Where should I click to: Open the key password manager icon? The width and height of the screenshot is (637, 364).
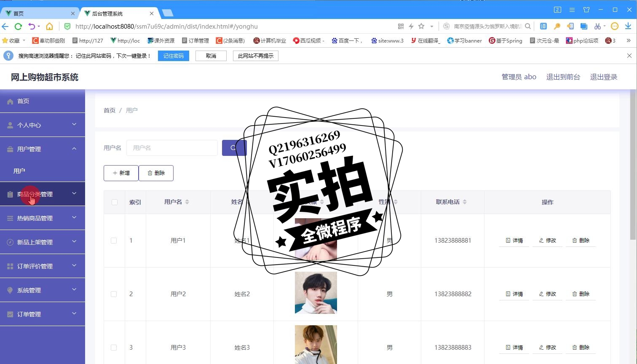coord(557,26)
